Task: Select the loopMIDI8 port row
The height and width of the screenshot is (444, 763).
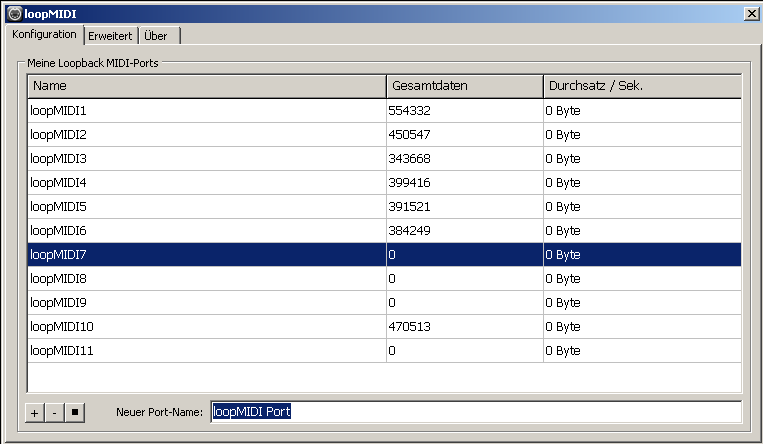Action: click(x=384, y=278)
